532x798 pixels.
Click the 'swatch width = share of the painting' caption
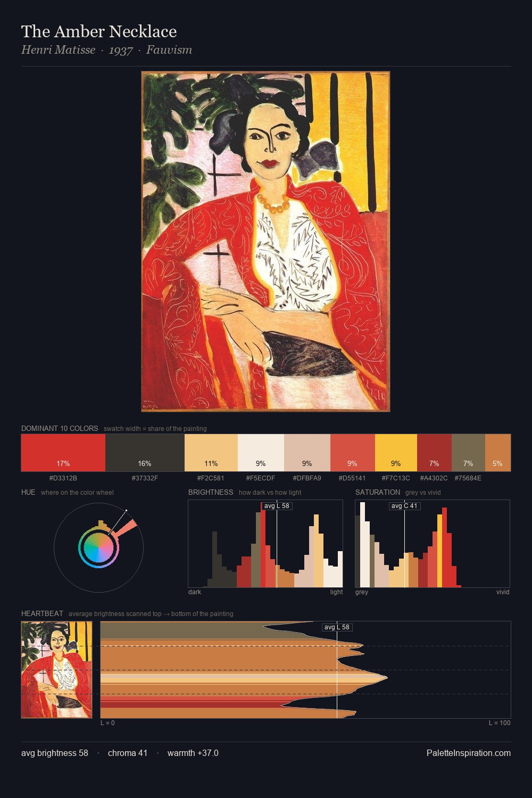(x=155, y=429)
